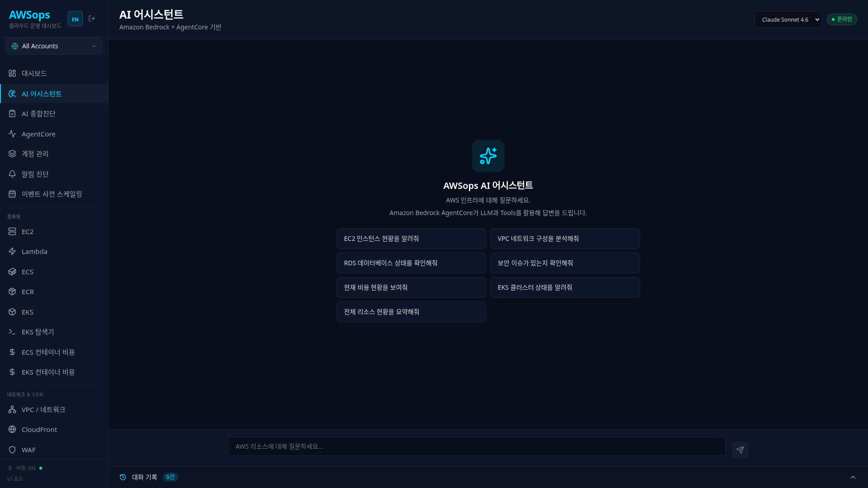Click the 대화 기록 label
This screenshot has height=488, width=868.
[x=145, y=477]
